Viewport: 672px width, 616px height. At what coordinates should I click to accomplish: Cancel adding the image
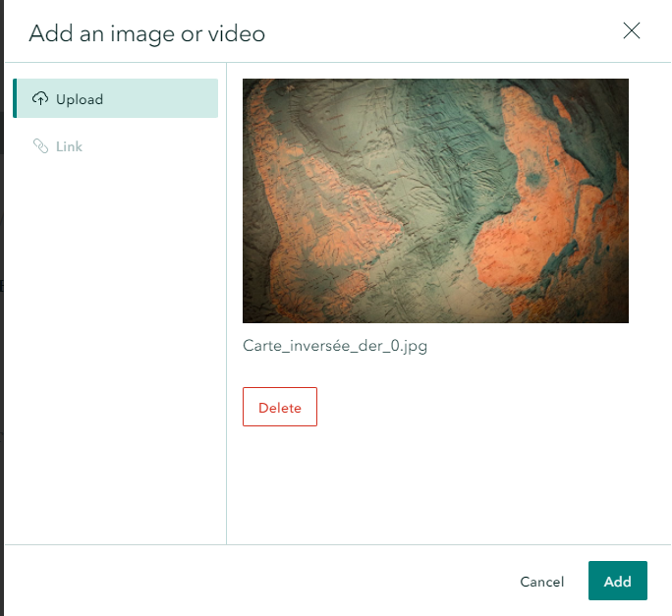[541, 582]
